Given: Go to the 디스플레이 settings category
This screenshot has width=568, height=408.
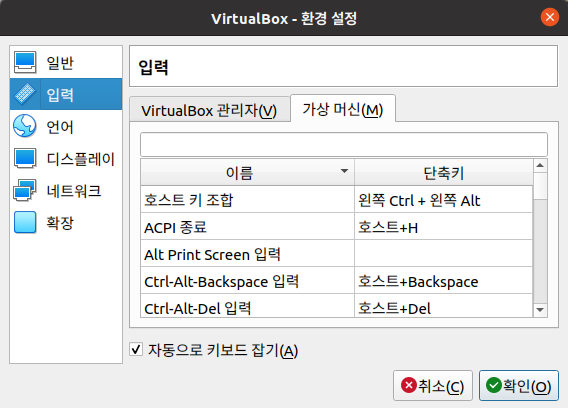Looking at the screenshot, I should [x=66, y=158].
